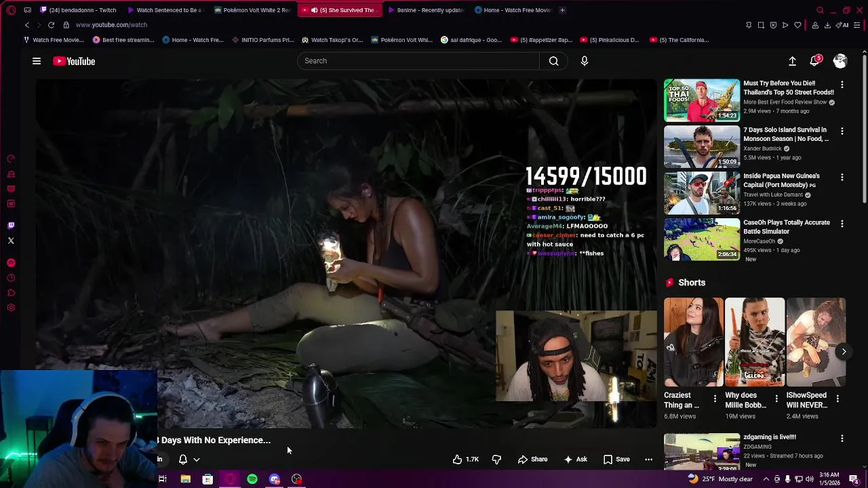Share the video

[533, 460]
